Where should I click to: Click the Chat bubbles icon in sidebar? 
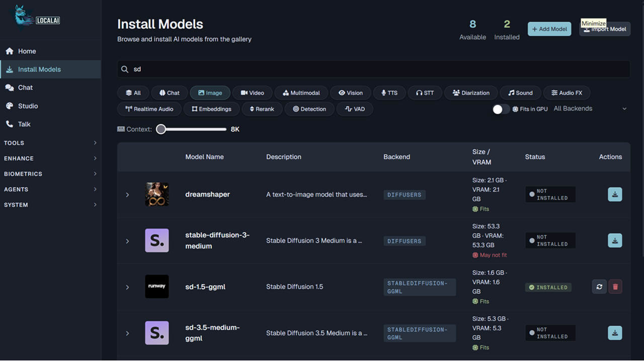9,87
